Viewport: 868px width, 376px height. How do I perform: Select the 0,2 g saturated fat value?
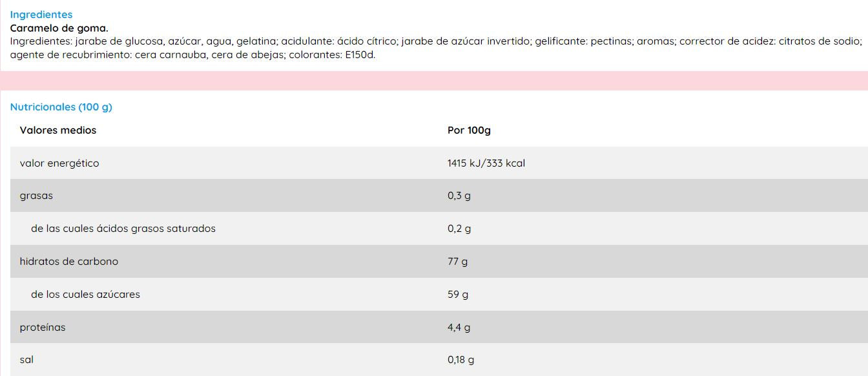point(459,229)
